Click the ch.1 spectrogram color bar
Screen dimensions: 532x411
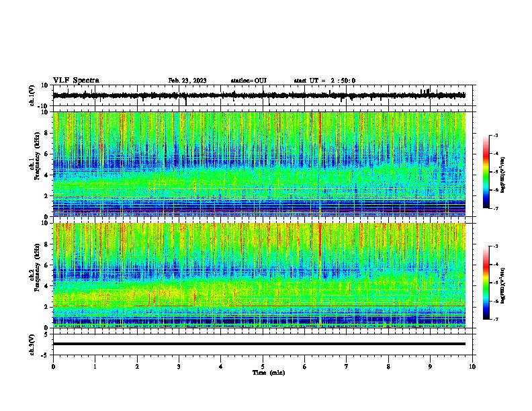pos(486,172)
